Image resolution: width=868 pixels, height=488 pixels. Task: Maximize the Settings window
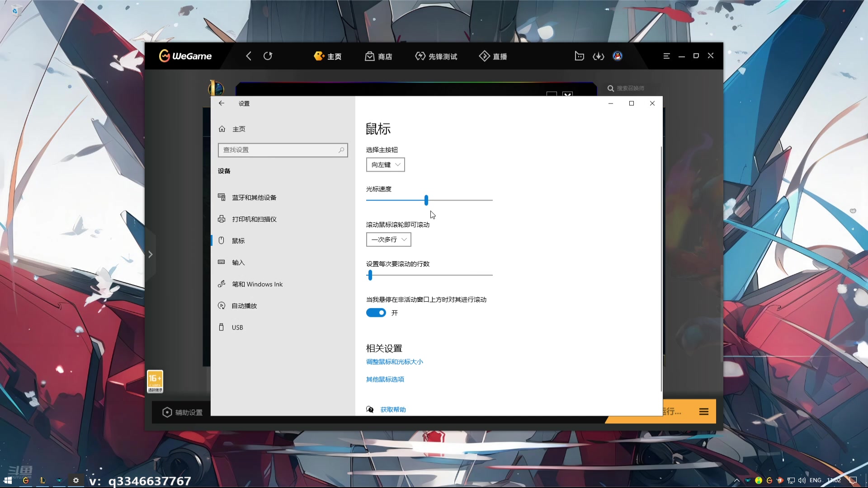click(632, 103)
